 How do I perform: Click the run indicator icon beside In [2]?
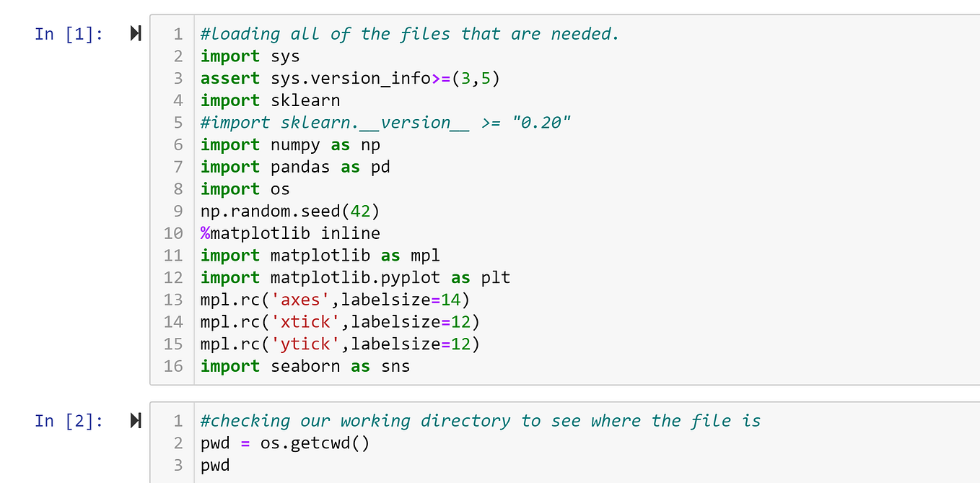tap(134, 420)
